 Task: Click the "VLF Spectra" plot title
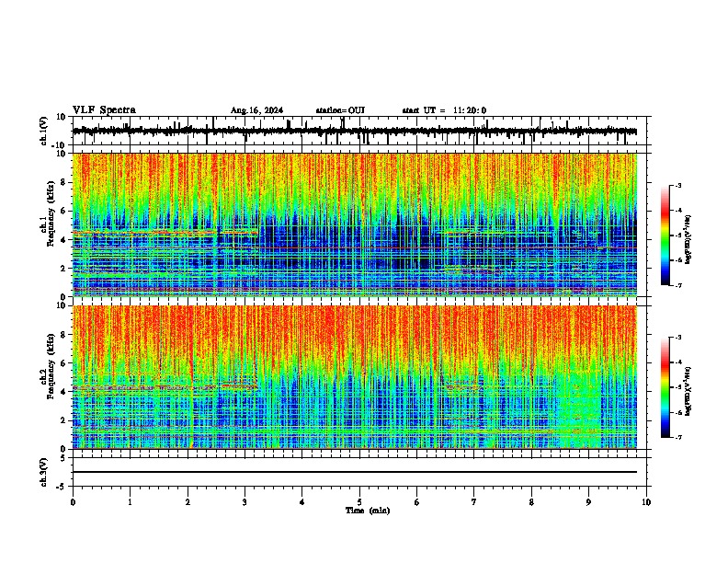(104, 110)
